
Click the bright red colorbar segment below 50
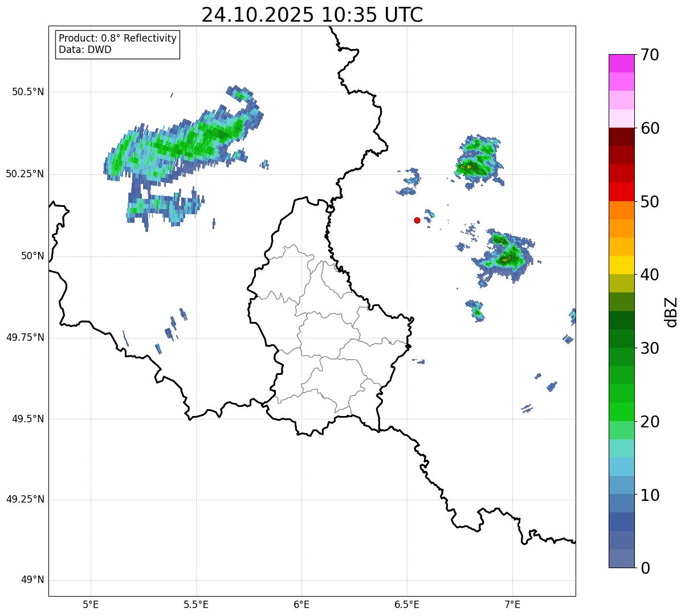point(622,191)
